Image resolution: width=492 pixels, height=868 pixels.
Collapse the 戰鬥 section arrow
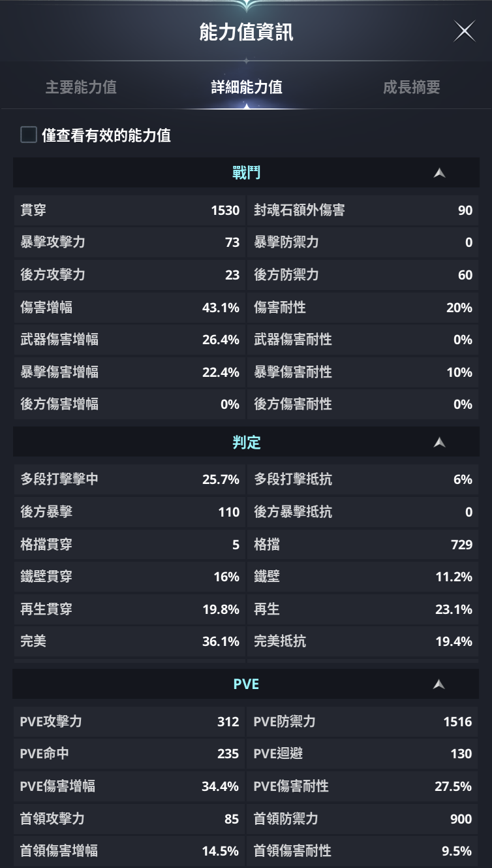point(439,173)
